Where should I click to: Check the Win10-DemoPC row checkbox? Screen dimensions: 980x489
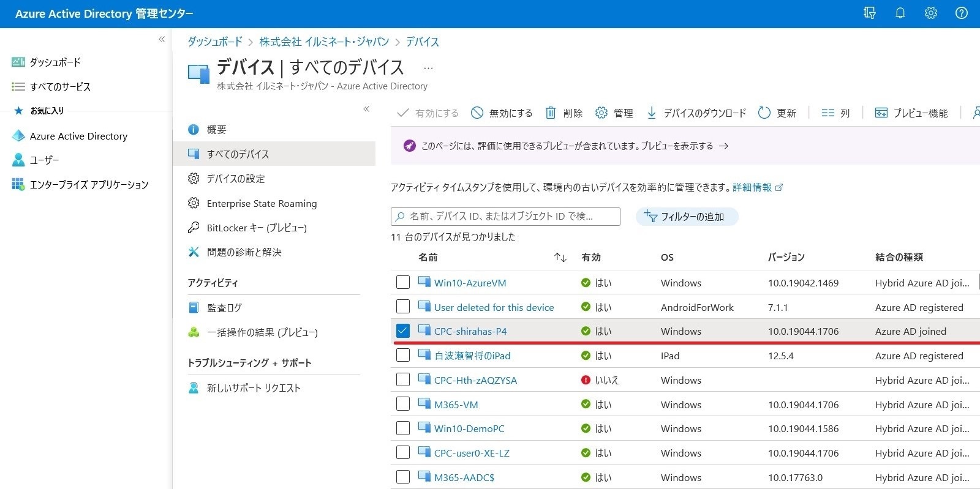point(402,428)
